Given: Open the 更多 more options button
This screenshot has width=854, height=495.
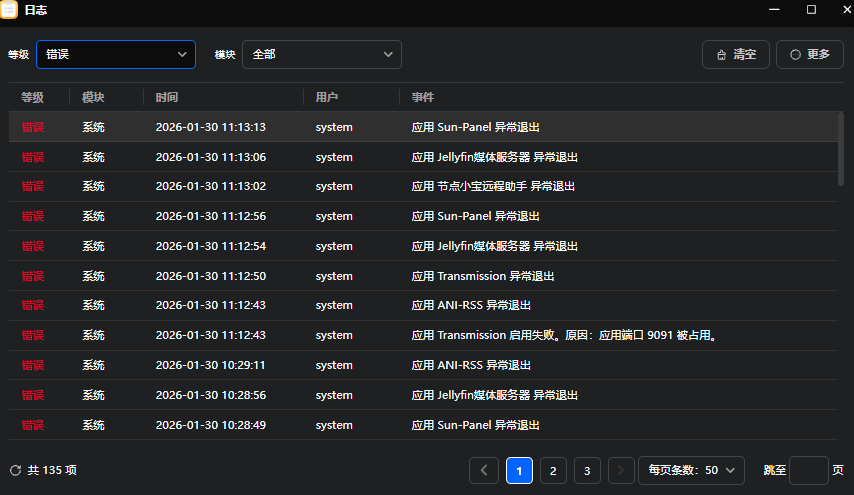Looking at the screenshot, I should pyautogui.click(x=809, y=55).
